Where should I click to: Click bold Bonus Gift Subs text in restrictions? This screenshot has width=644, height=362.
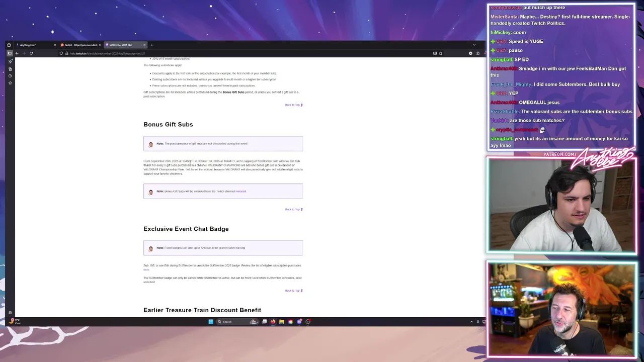(x=233, y=93)
